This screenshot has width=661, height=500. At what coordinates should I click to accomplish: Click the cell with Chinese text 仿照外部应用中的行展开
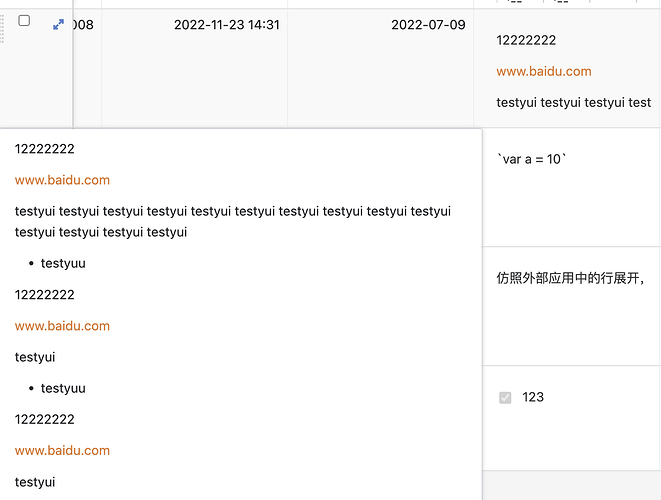click(x=572, y=306)
